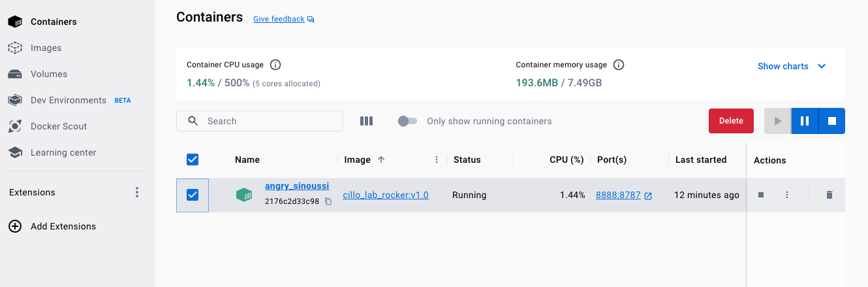Click the Extensions section heading
868x287 pixels.
32,192
